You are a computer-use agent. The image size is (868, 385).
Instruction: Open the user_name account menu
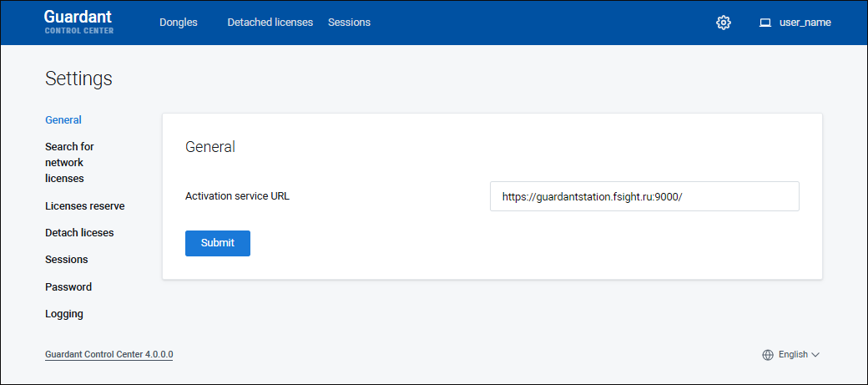(805, 23)
